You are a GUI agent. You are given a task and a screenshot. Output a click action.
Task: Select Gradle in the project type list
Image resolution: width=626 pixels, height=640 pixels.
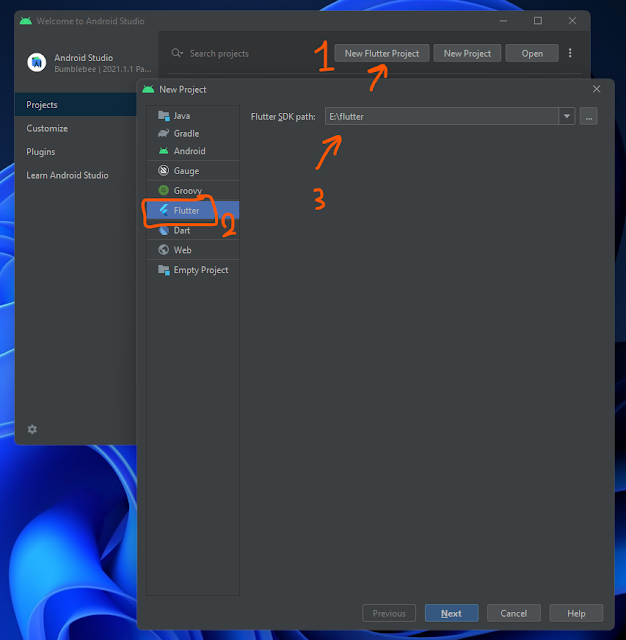[193, 133]
